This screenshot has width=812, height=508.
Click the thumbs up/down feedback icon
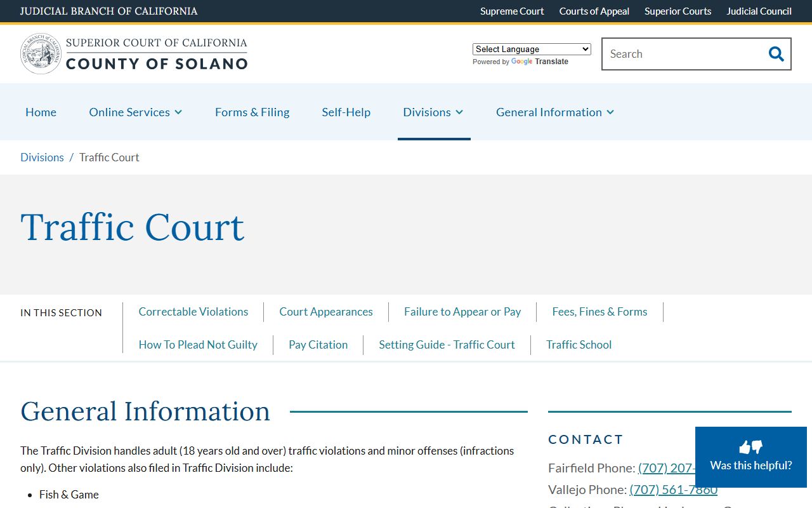click(x=751, y=447)
